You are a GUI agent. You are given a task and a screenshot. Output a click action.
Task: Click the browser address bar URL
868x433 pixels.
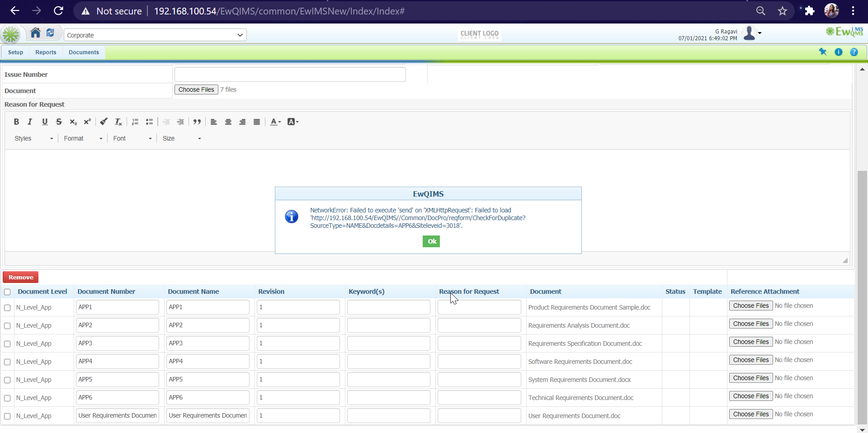pyautogui.click(x=279, y=11)
